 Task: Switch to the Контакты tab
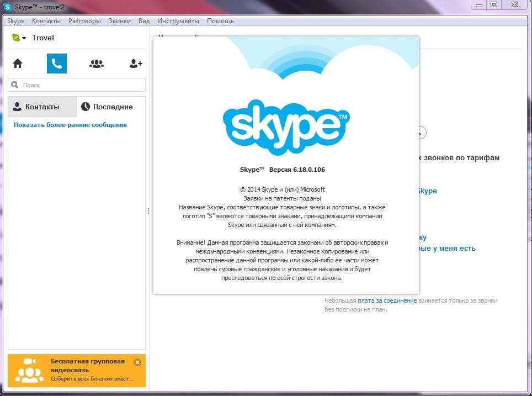pos(42,107)
